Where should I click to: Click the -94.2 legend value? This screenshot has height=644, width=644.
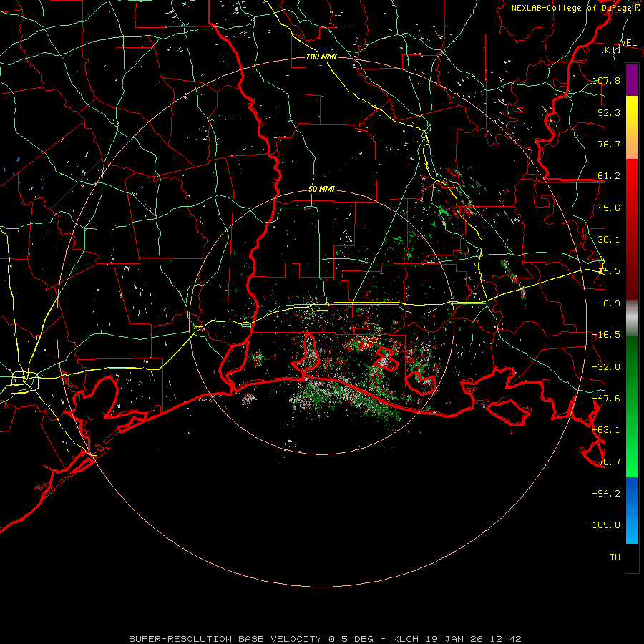(606, 494)
